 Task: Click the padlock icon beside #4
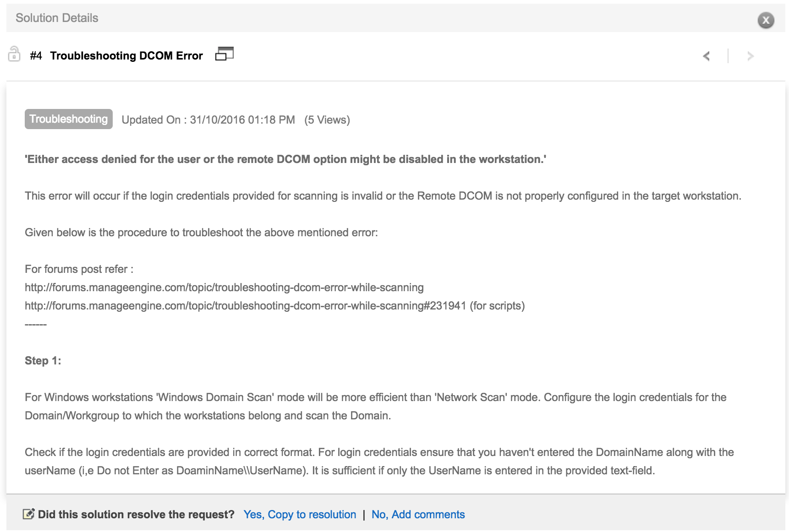pos(14,54)
